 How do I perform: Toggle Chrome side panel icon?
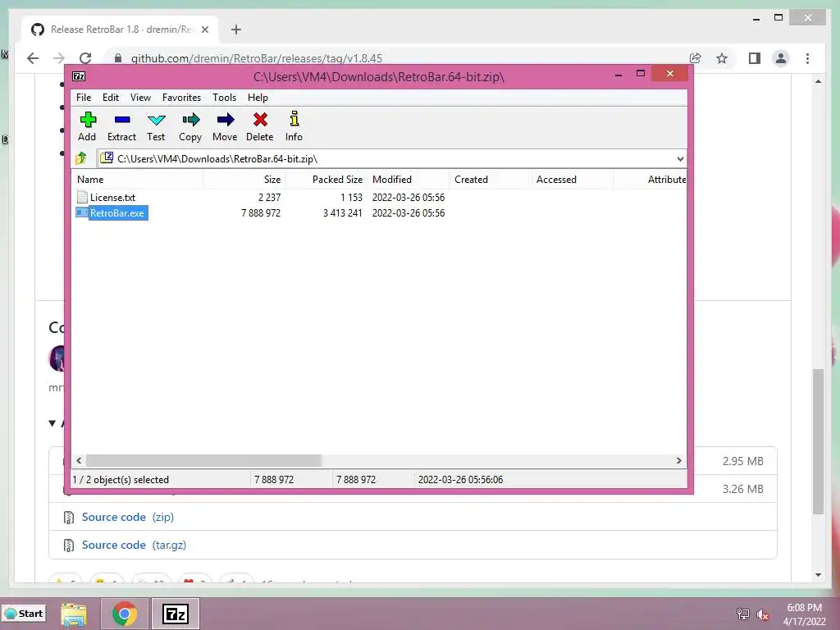click(x=755, y=58)
